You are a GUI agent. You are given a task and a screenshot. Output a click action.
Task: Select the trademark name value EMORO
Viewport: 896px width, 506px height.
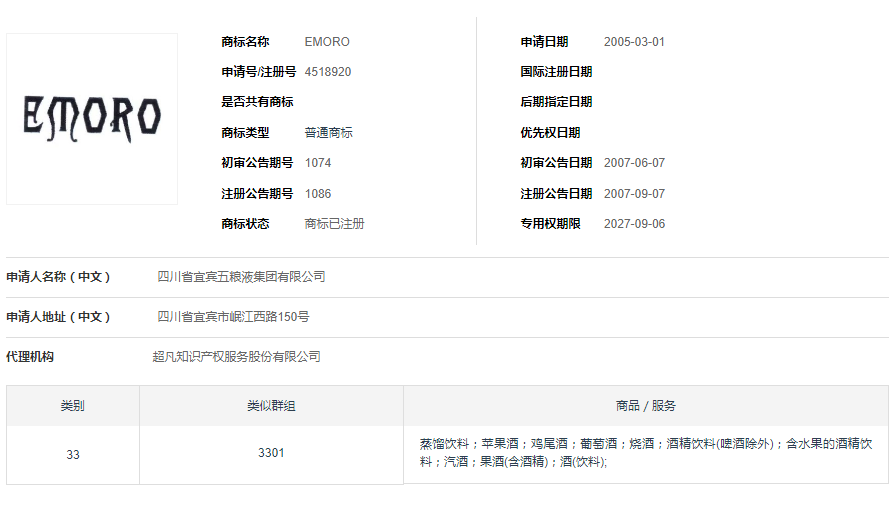[327, 42]
